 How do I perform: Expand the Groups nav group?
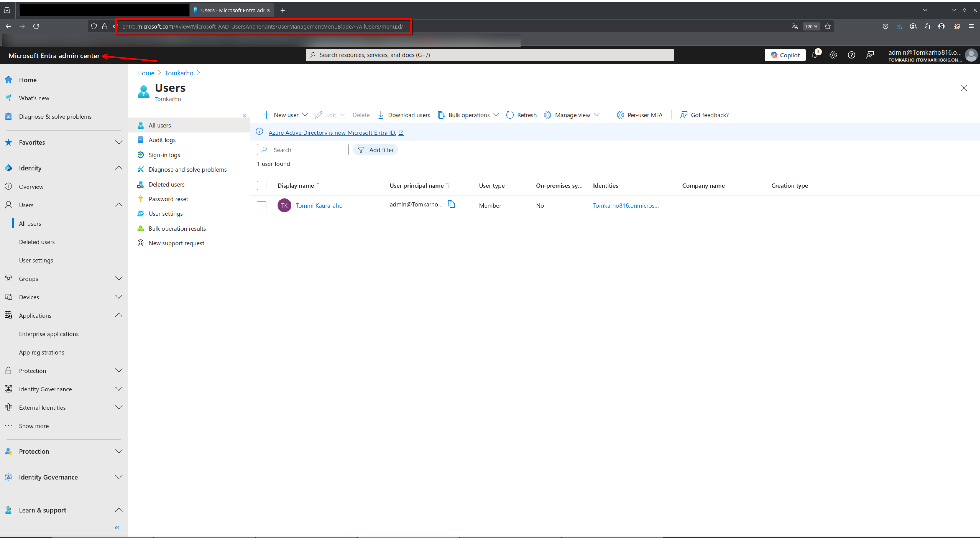119,279
